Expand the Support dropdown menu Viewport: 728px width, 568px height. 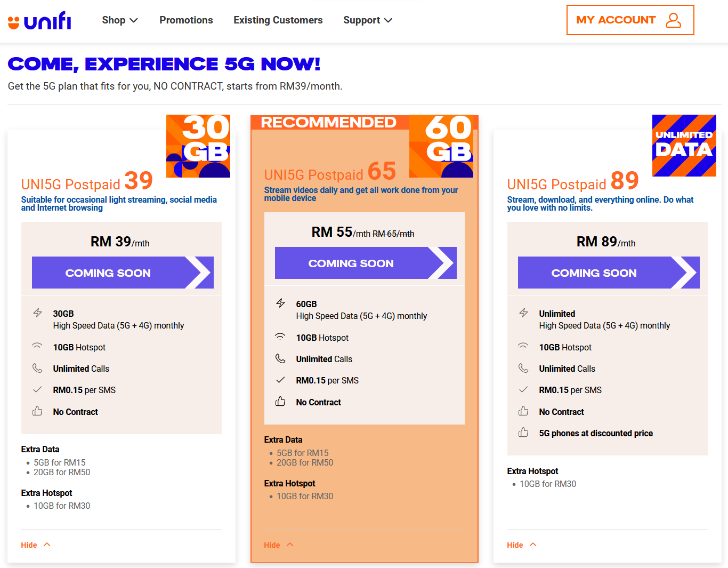click(368, 20)
